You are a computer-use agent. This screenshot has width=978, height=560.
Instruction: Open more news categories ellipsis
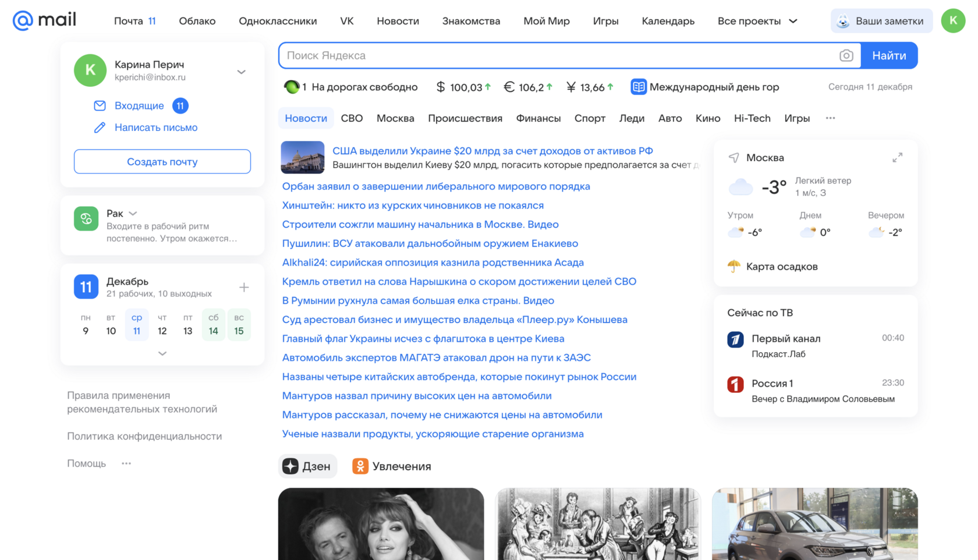click(830, 118)
